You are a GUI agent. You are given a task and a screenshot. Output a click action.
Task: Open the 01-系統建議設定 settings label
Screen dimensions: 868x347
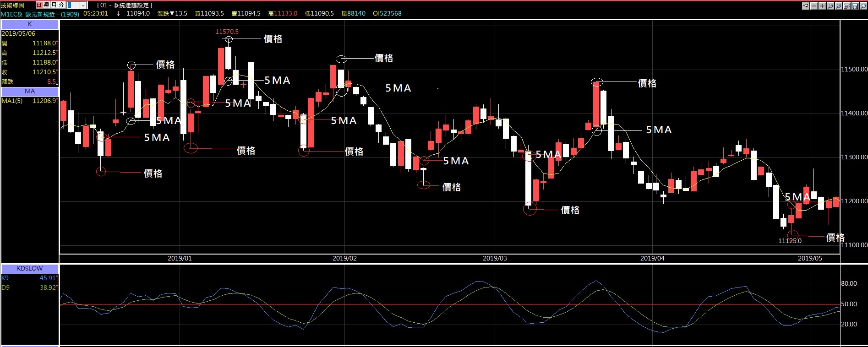point(125,5)
